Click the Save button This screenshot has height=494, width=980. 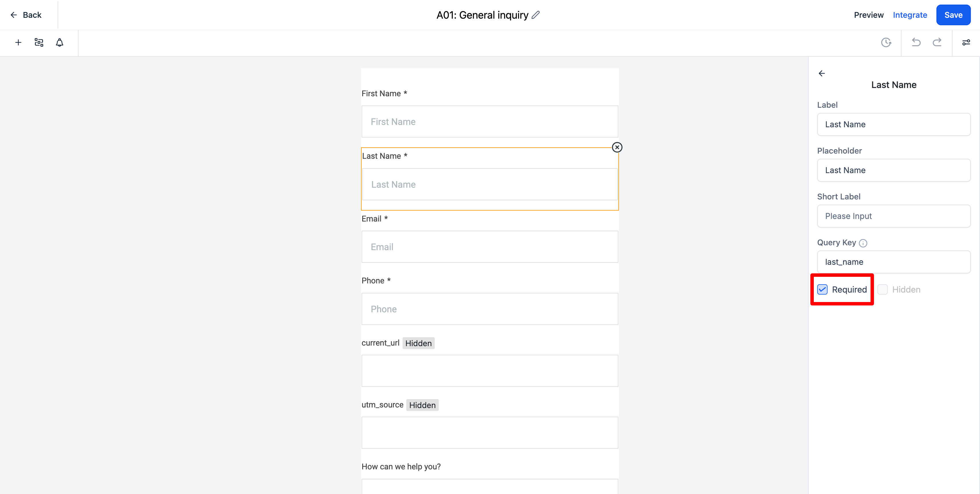point(953,15)
